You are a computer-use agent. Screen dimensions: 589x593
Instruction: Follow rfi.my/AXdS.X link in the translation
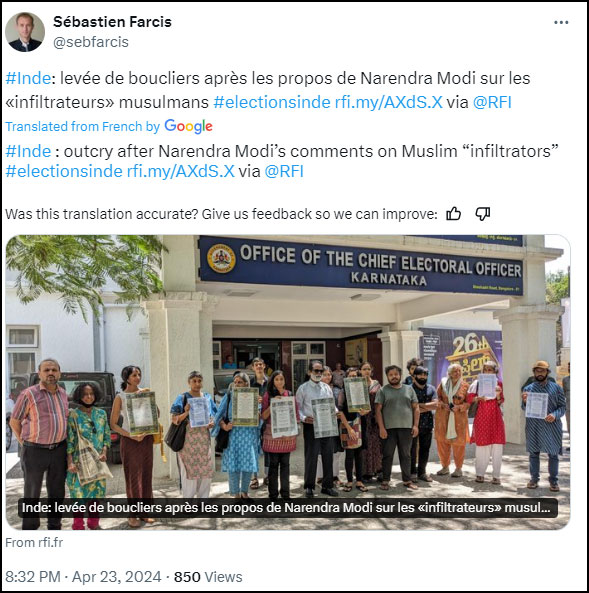pyautogui.click(x=181, y=171)
